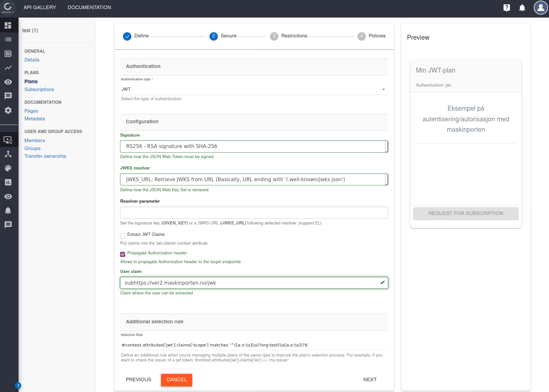The image size is (549, 392).
Task: Open the JWKS resolver dropdown
Action: point(254,180)
